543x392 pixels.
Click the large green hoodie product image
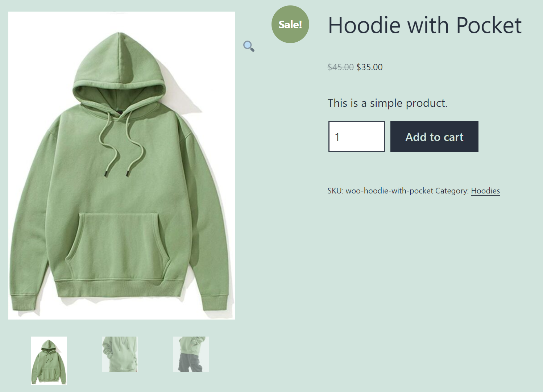[121, 166]
